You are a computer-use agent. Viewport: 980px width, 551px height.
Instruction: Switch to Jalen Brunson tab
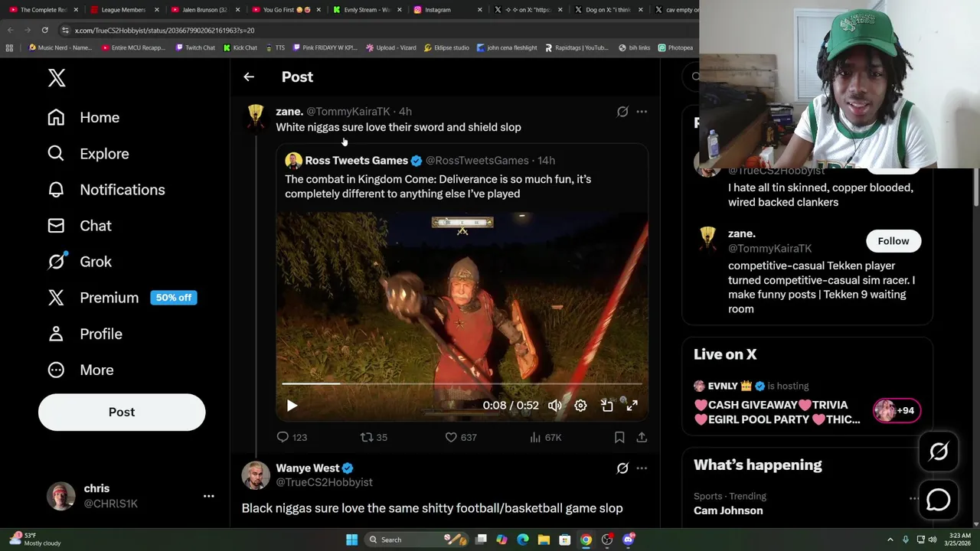[204, 10]
